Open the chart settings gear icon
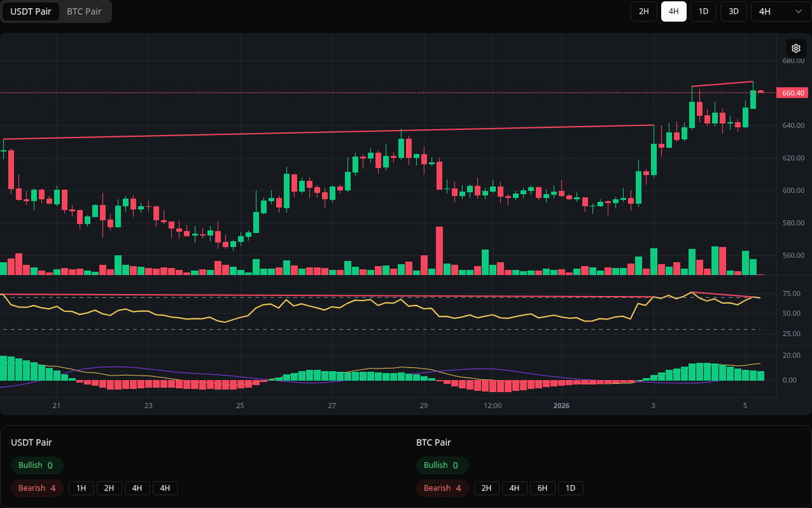The width and height of the screenshot is (812, 508). [x=796, y=48]
